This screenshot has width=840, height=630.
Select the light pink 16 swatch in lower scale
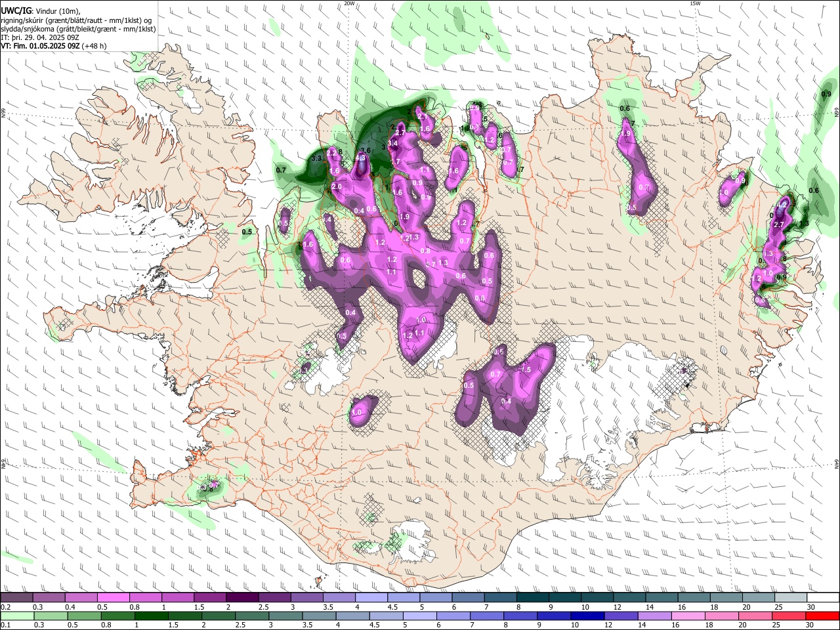[x=687, y=616]
